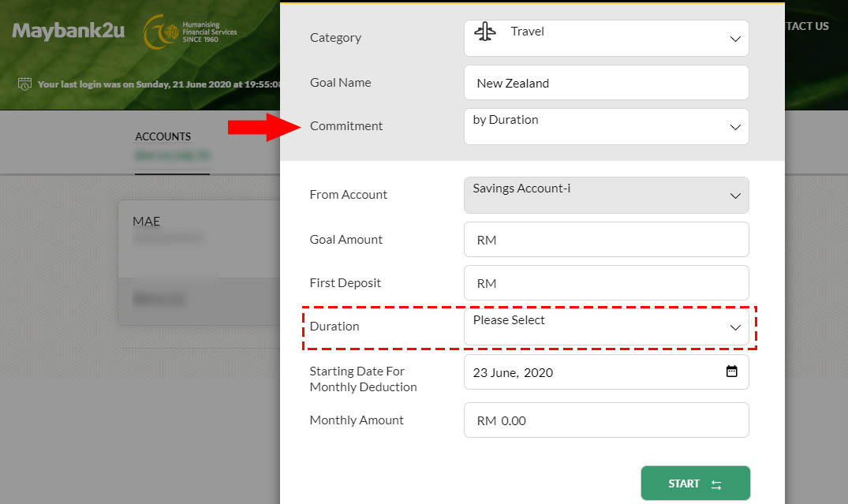Click the Monthly Amount RM 0.00 field
This screenshot has width=848, height=504.
point(607,420)
